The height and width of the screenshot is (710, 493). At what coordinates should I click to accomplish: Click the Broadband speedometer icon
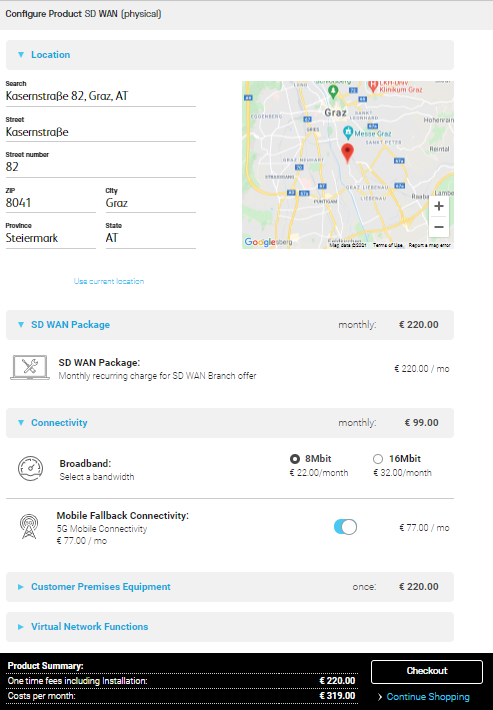point(30,468)
